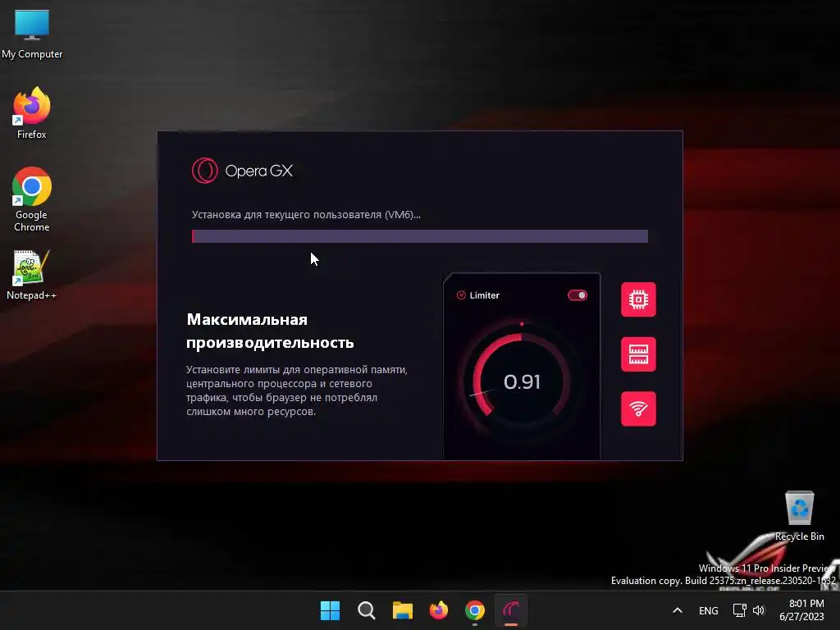Click the network limiter Wi-Fi icon
This screenshot has height=630, width=840.
[x=638, y=409]
